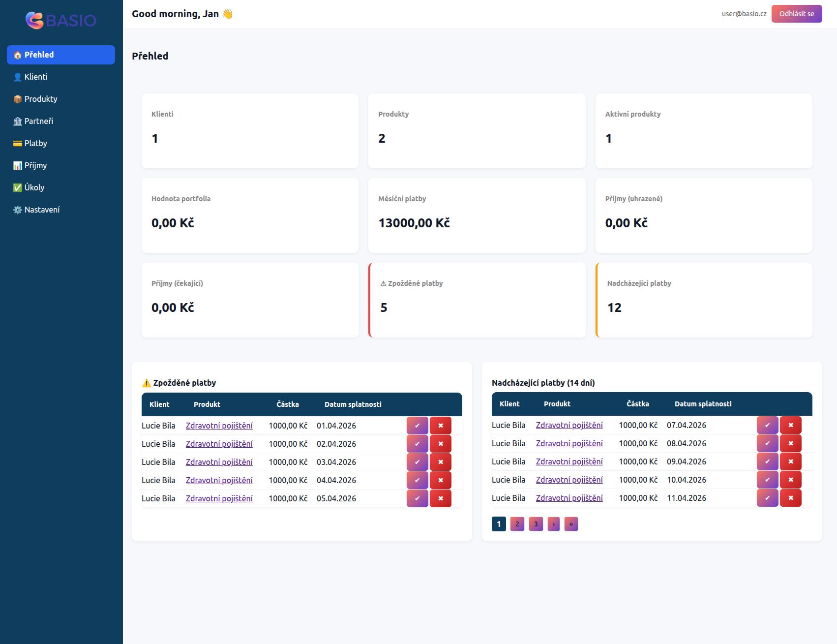837x644 pixels.
Task: Go to next page of upcoming payments
Action: coord(554,524)
